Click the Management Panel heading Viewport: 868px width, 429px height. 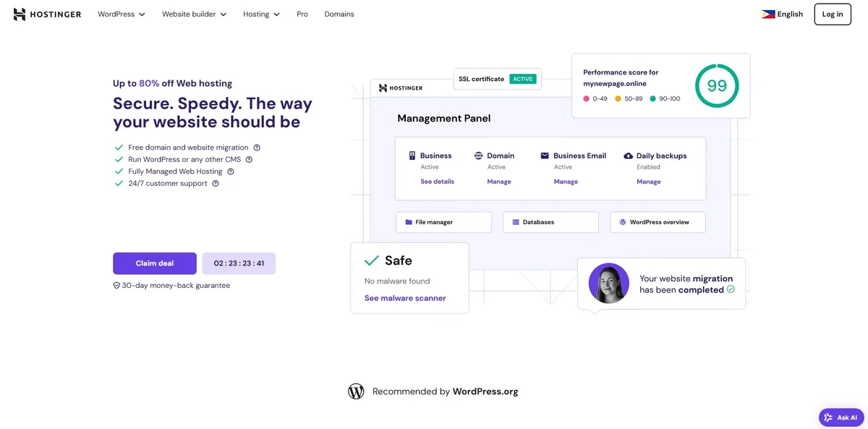tap(444, 118)
